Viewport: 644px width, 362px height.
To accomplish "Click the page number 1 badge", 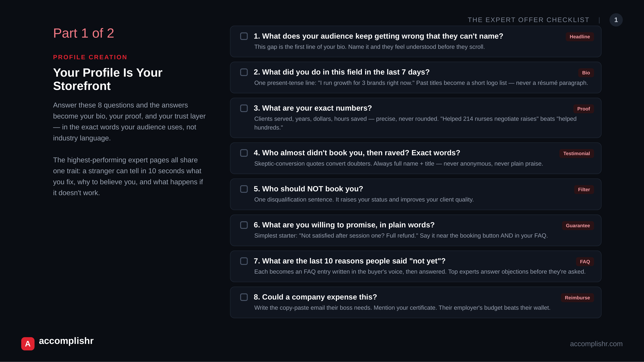I will [x=616, y=20].
